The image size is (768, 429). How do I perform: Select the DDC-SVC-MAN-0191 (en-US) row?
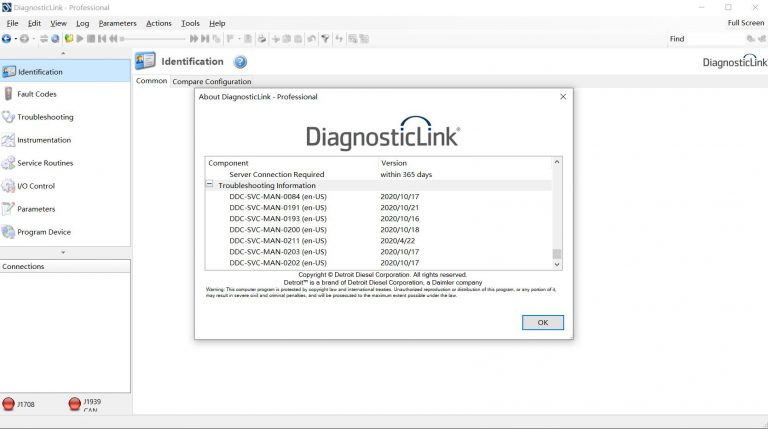tap(378, 208)
